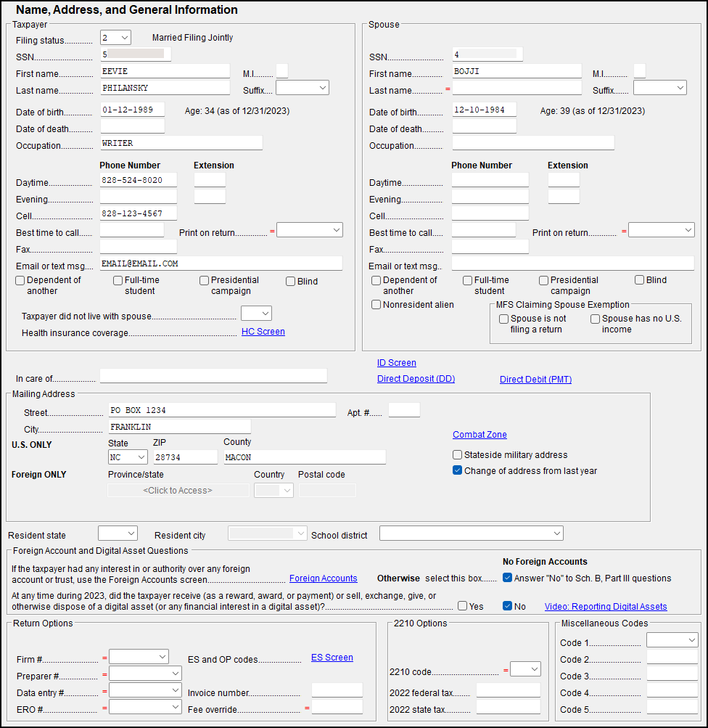The width and height of the screenshot is (708, 728).
Task: Open the ERO # dropdown
Action: coord(145,707)
